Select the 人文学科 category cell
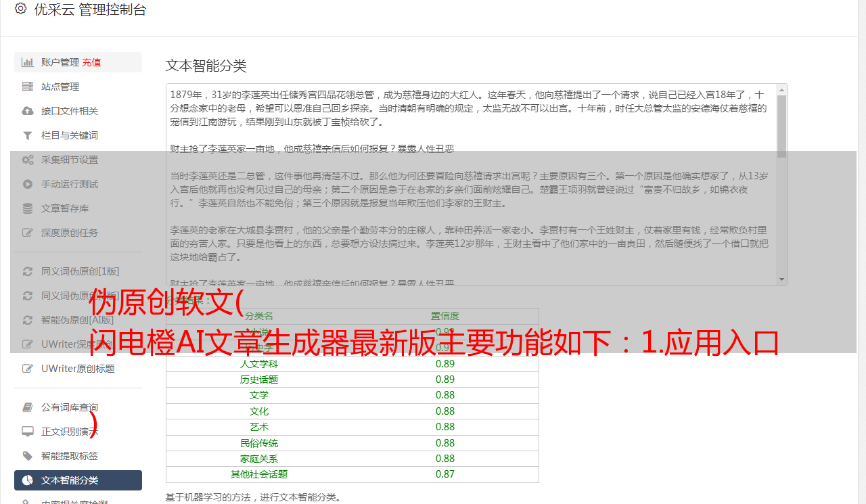The image size is (866, 504). click(x=259, y=363)
